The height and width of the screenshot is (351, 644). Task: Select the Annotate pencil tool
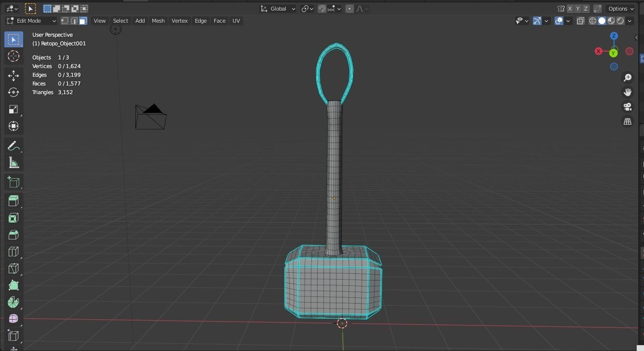[x=14, y=146]
